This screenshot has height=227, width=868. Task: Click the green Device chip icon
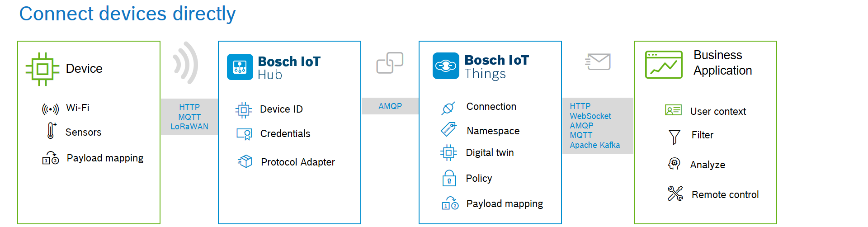coord(42,69)
